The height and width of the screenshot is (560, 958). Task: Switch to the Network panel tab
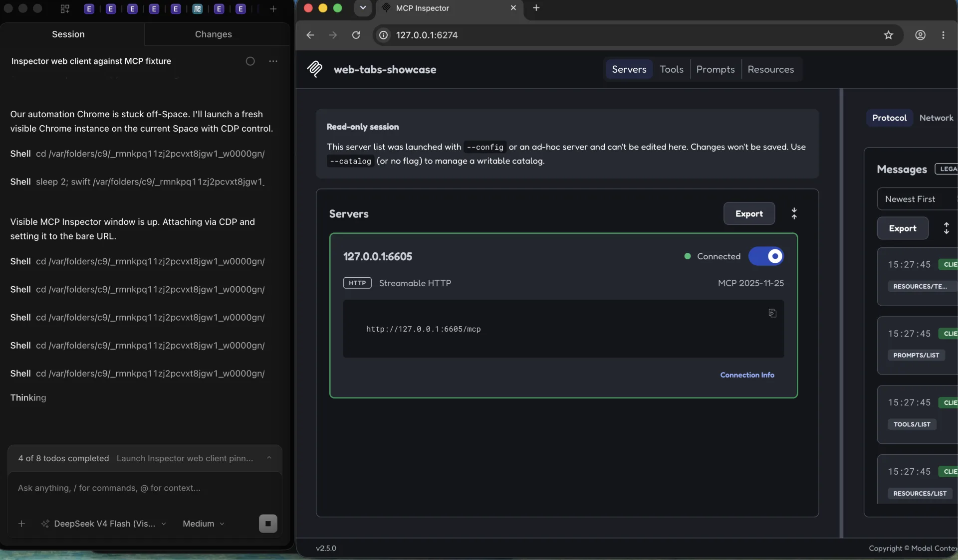click(936, 118)
